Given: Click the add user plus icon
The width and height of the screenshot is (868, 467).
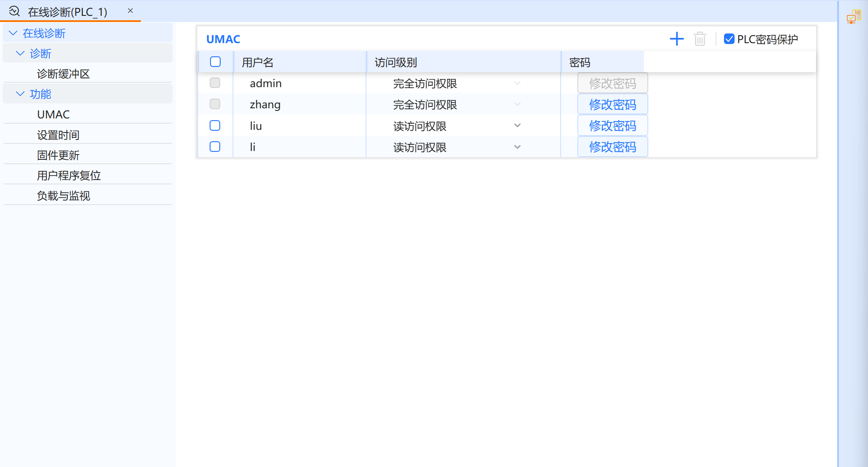Looking at the screenshot, I should pyautogui.click(x=676, y=39).
